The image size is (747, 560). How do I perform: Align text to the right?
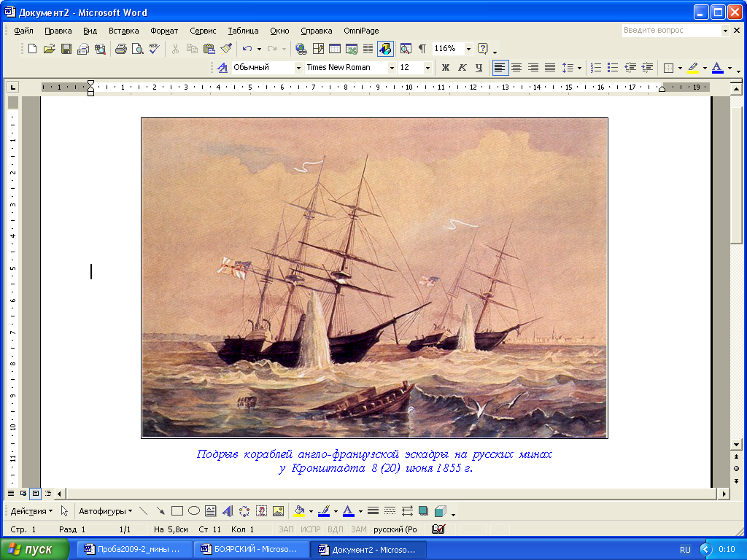click(x=533, y=68)
